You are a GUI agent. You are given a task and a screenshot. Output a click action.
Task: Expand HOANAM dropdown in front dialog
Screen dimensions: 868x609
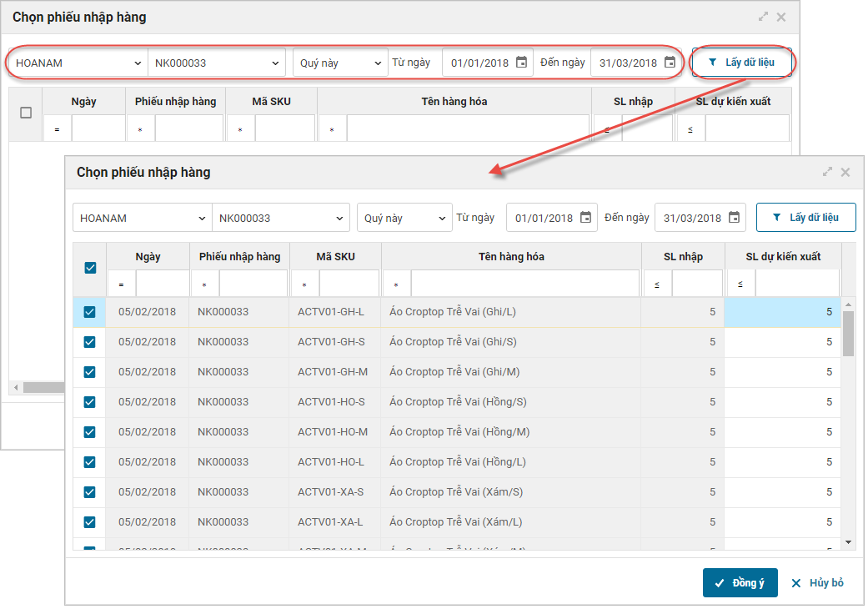click(x=201, y=218)
